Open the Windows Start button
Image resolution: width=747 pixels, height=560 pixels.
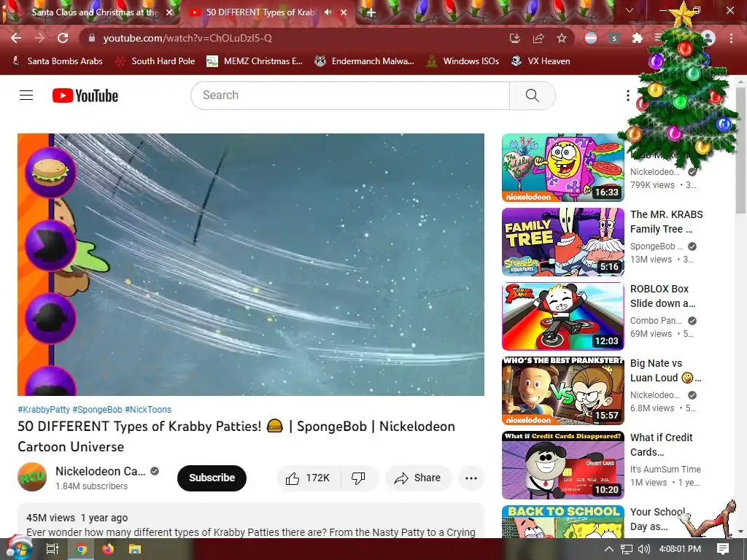pos(18,548)
